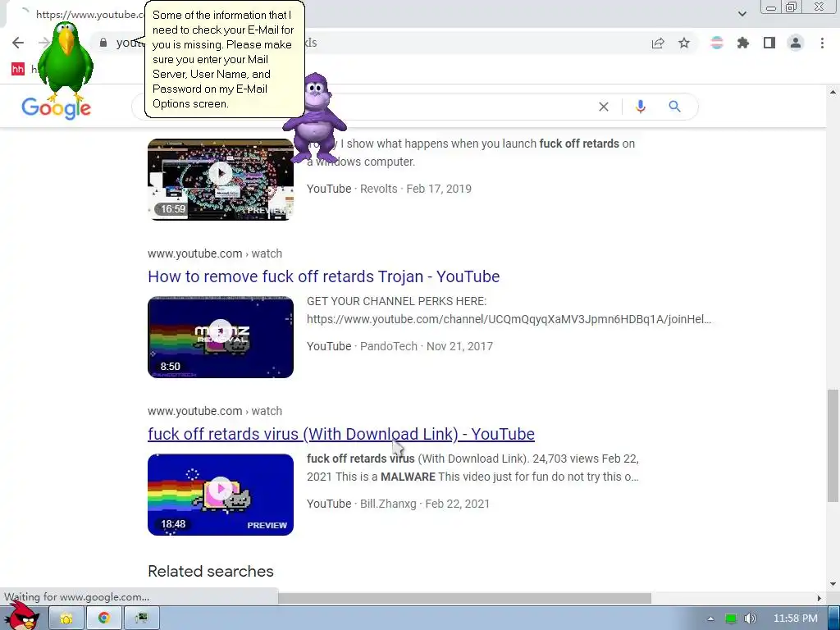Click 'GET YOUR CHANNEL PERKS HERE:' snippet text

(396, 301)
